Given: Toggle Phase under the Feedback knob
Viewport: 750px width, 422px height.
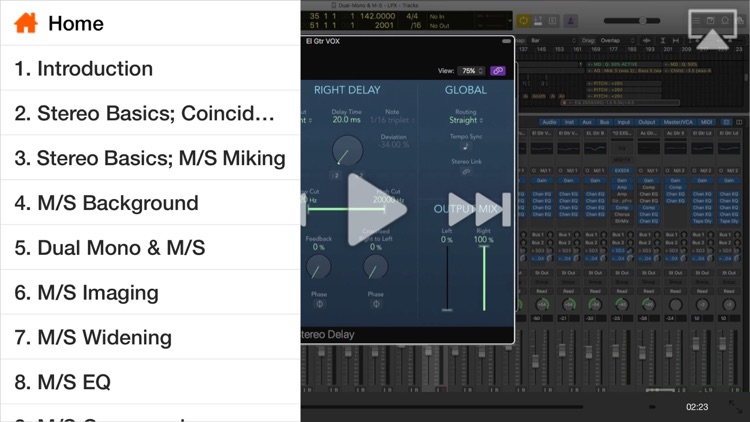Looking at the screenshot, I should click(x=319, y=304).
